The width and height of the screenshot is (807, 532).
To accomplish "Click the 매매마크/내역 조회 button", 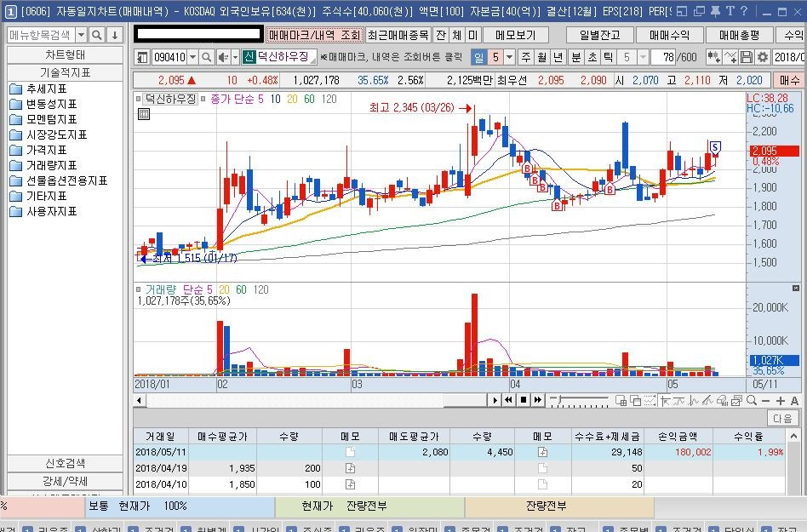I will point(314,35).
